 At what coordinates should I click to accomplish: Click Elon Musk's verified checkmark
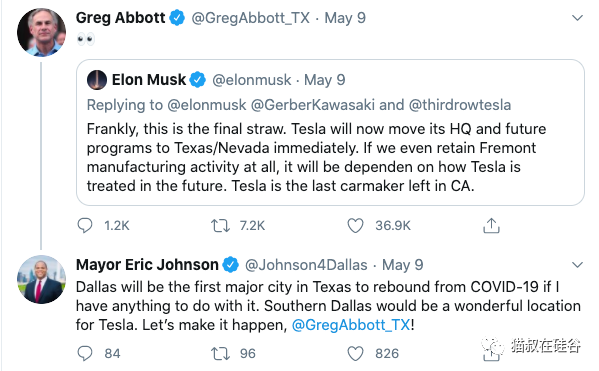pyautogui.click(x=198, y=80)
